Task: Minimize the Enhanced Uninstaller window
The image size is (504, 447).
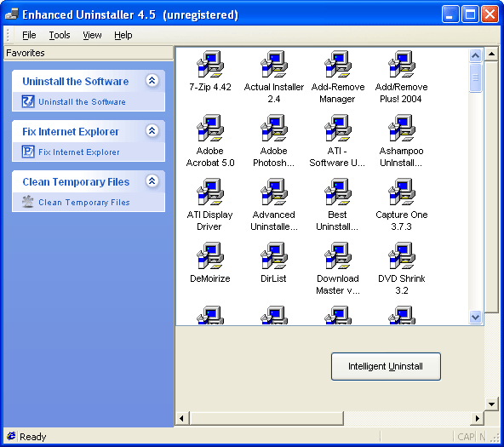Action: tap(450, 14)
